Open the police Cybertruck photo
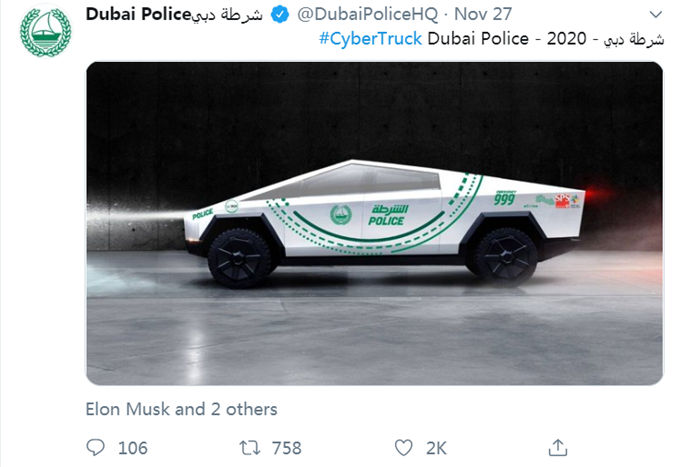Viewport: 680px width, 467px height. point(374,223)
